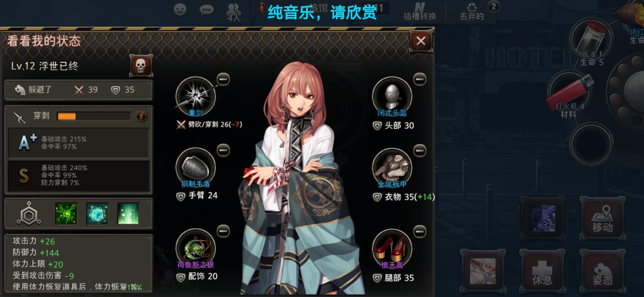The height and width of the screenshot is (297, 644).
Task: Open the 插槽转换 top menu item
Action: pos(420,12)
